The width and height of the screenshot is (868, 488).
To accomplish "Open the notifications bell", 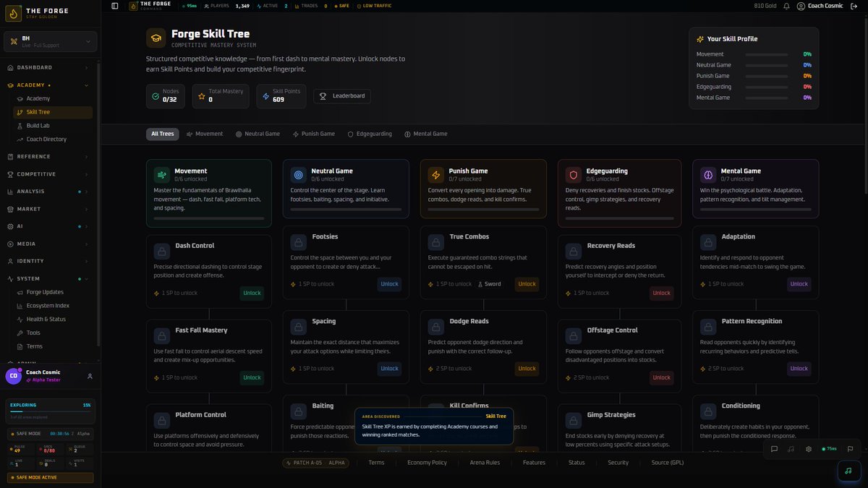I will tap(786, 6).
